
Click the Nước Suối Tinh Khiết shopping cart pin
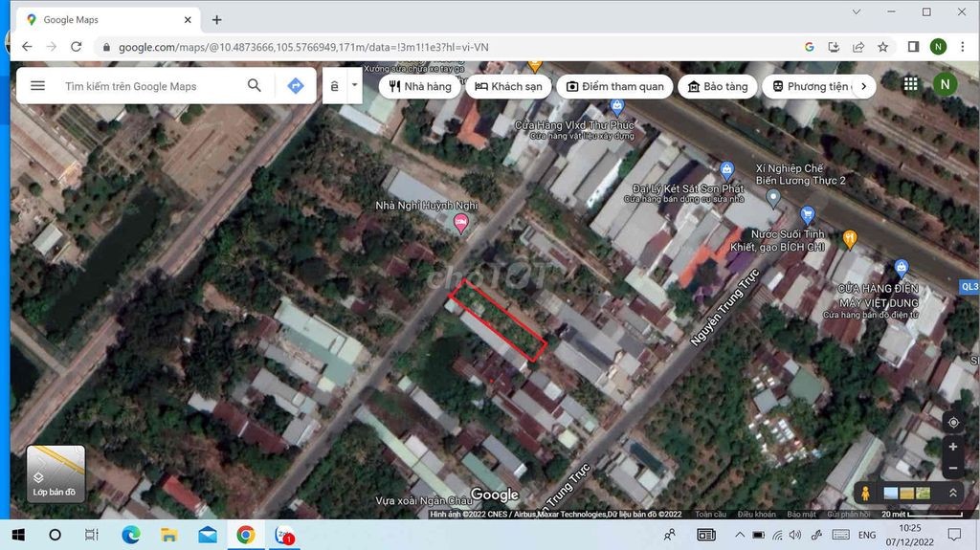808,215
